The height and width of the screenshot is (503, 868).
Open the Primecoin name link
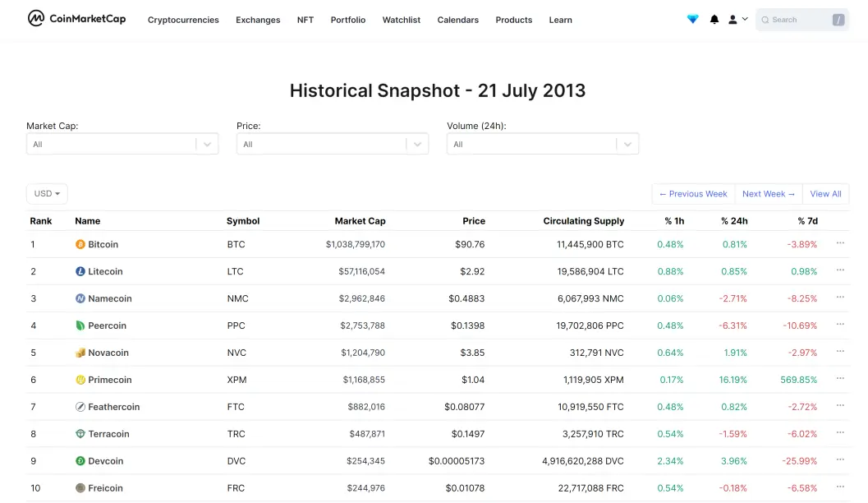coord(109,380)
